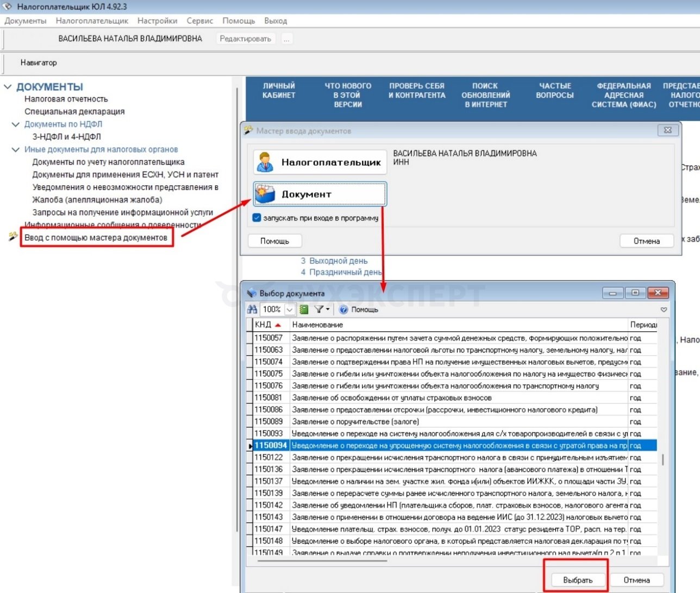Open ЧТО НОВОГО В ЭТОЙ ВЕРСИИ link

point(348,95)
